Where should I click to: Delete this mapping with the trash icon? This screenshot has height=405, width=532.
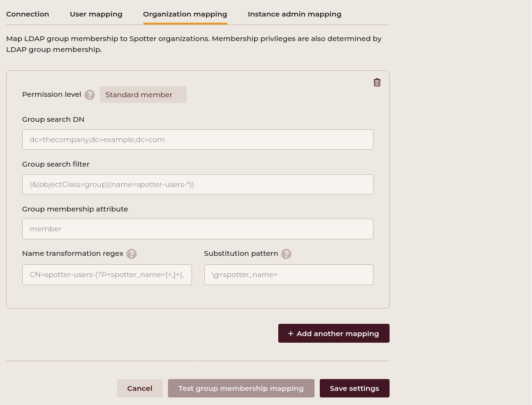(377, 83)
